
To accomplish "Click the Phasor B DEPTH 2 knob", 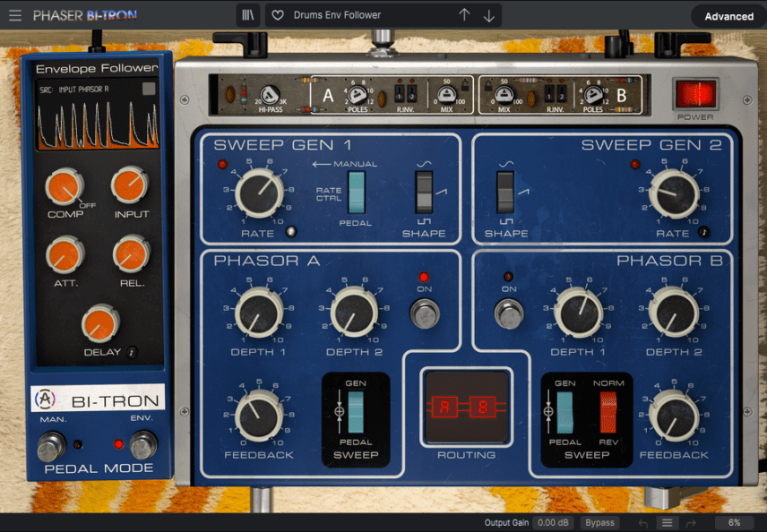I will tap(674, 313).
